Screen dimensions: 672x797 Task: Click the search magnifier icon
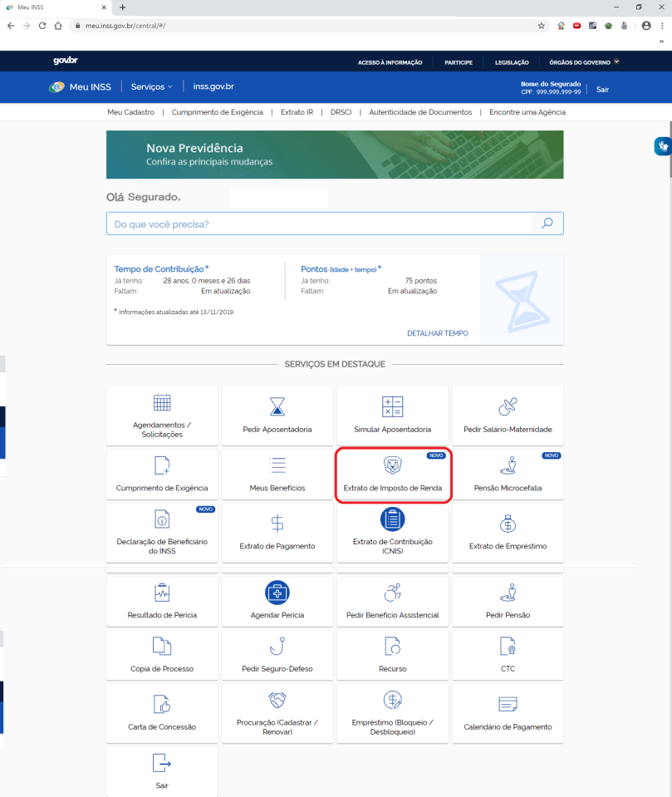point(547,224)
